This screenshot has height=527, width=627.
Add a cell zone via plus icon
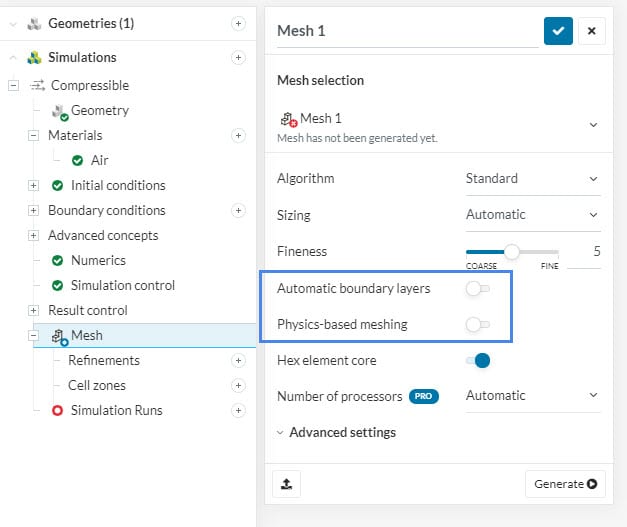coord(238,385)
